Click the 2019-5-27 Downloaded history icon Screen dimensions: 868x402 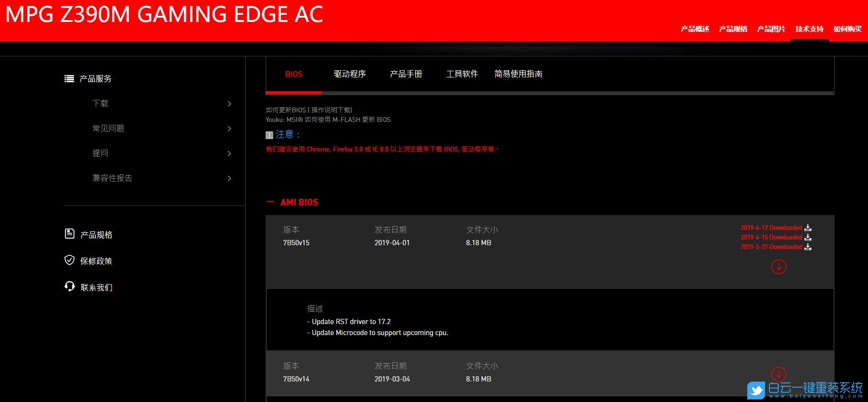[808, 247]
